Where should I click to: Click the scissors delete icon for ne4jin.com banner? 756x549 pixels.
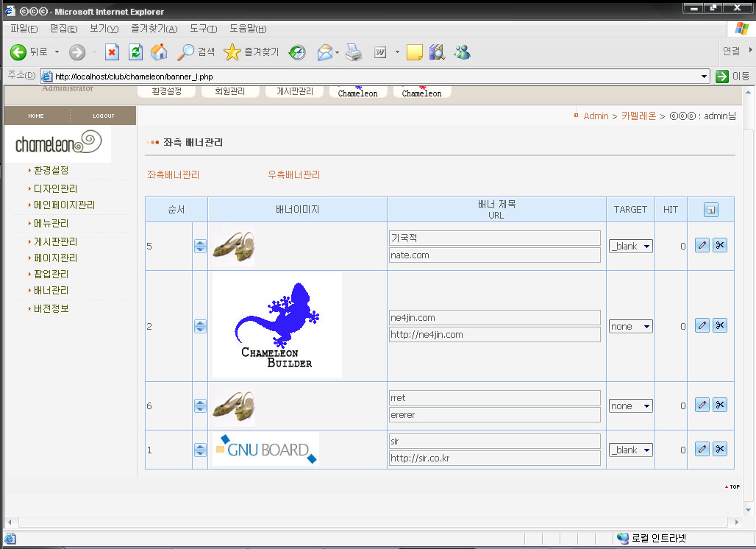pyautogui.click(x=720, y=325)
